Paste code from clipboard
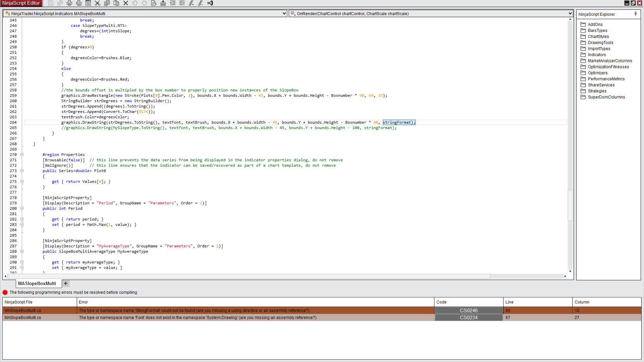Image resolution: width=644 pixels, height=362 pixels. pos(116,3)
